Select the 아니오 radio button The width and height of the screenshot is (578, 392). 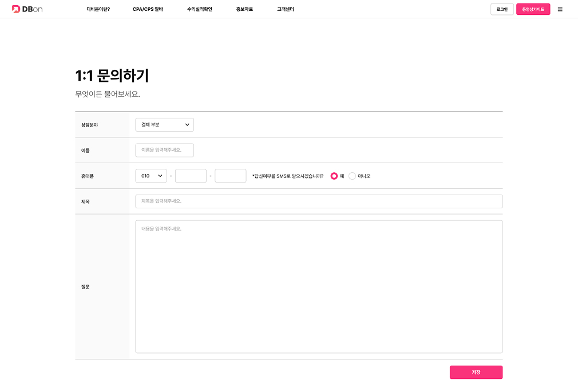click(x=352, y=176)
